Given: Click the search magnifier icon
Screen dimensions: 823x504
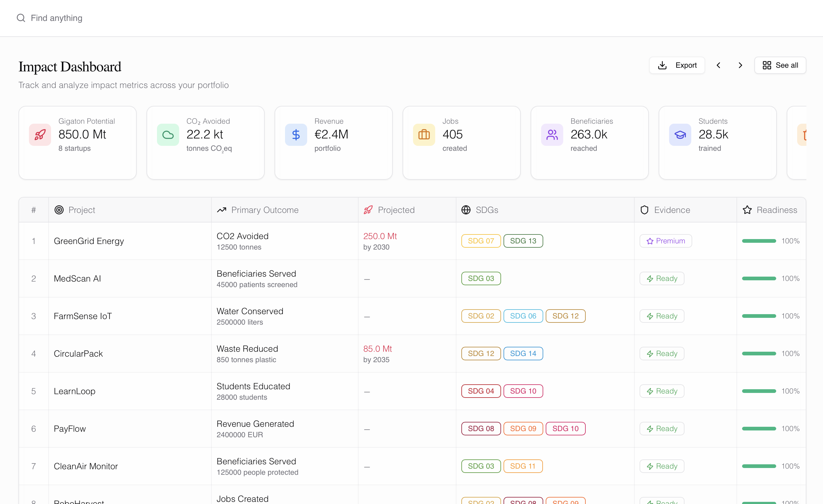Looking at the screenshot, I should pos(21,18).
